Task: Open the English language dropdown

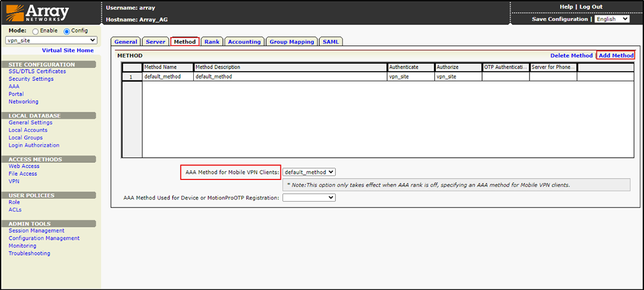Action: point(612,19)
